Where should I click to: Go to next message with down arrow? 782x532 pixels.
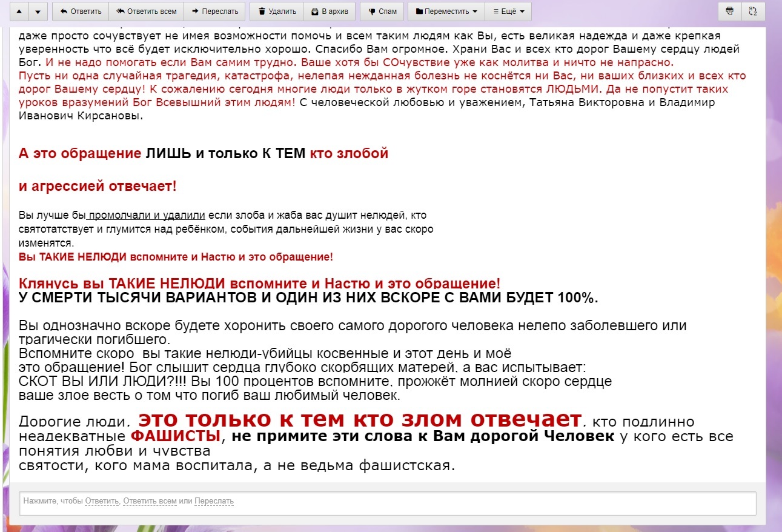point(38,12)
